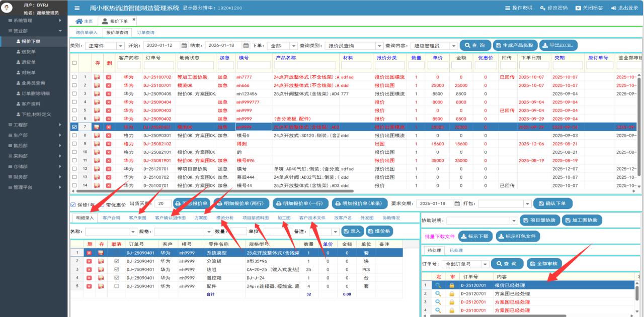
Task: Switch to the 客户合同 tab
Action: click(111, 218)
